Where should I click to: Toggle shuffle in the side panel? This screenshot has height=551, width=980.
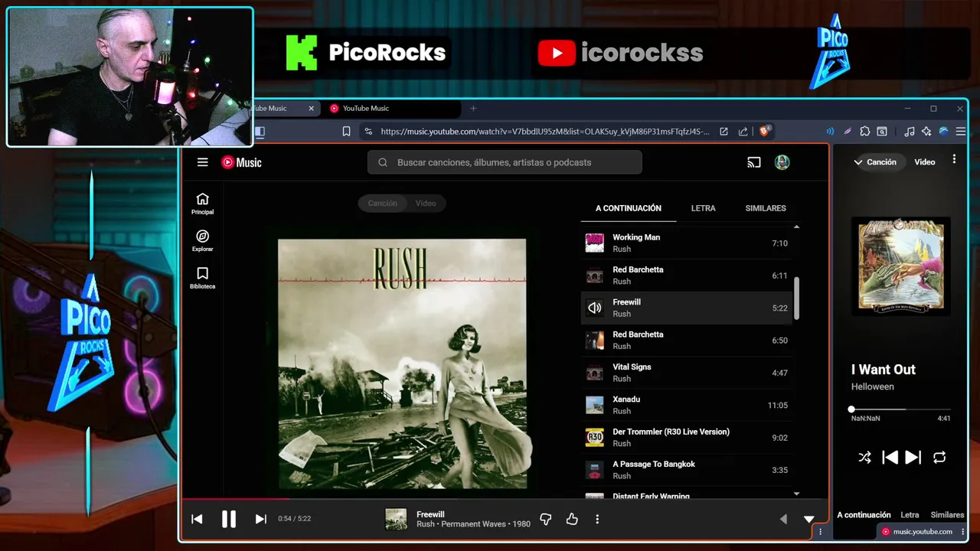tap(864, 458)
